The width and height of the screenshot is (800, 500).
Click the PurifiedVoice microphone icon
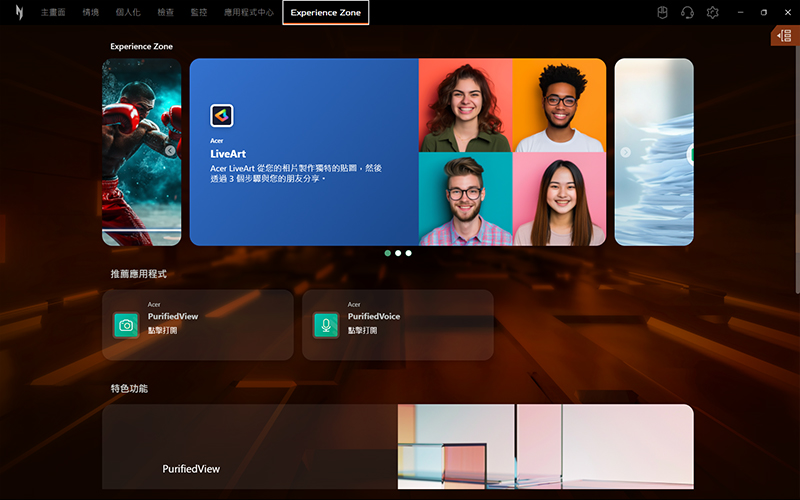pos(326,325)
